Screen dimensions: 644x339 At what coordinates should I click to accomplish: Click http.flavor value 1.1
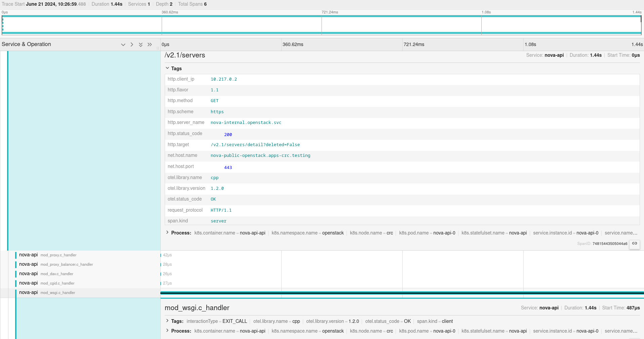coord(214,90)
